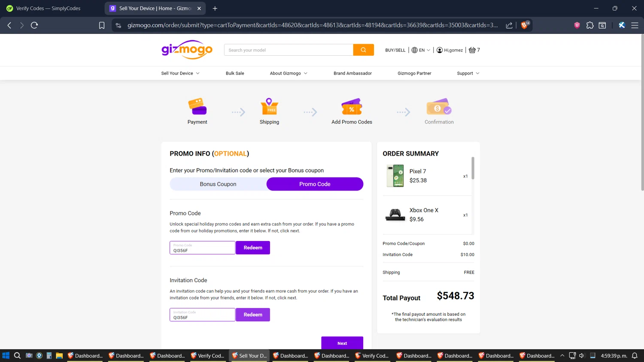Open the Gizmogo Partner page
This screenshot has height=362, width=644.
tap(414, 73)
